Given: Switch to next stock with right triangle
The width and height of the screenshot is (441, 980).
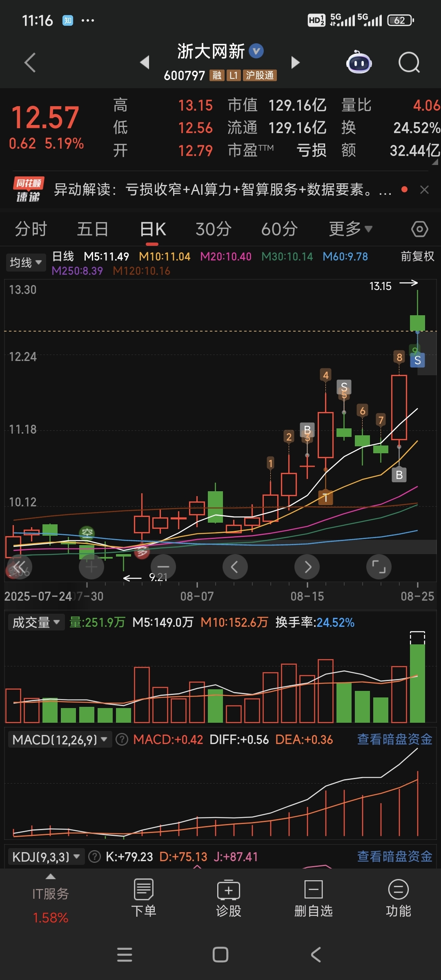Looking at the screenshot, I should point(295,62).
